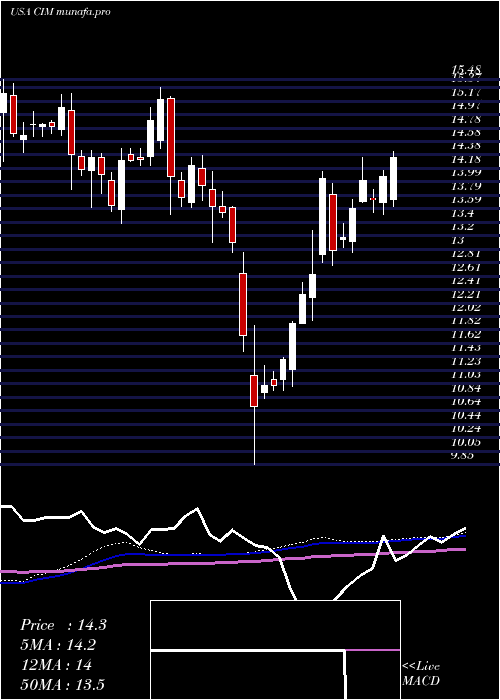
Task: Click the 11.23 price axis label
Action: click(x=466, y=362)
